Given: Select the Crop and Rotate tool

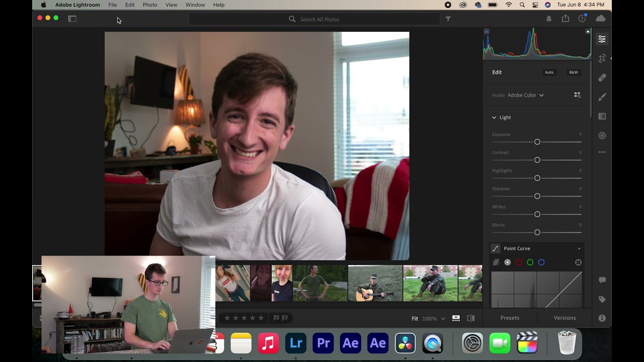Looking at the screenshot, I should pyautogui.click(x=602, y=58).
